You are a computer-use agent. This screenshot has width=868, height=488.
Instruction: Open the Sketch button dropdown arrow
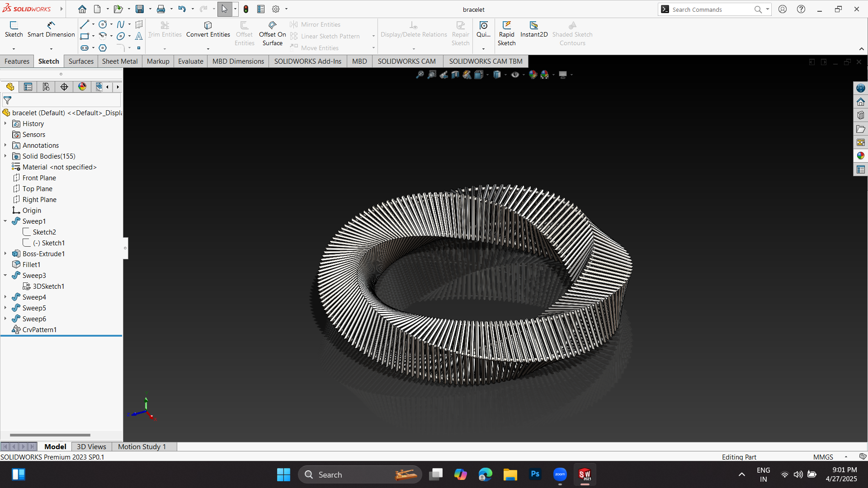[14, 49]
